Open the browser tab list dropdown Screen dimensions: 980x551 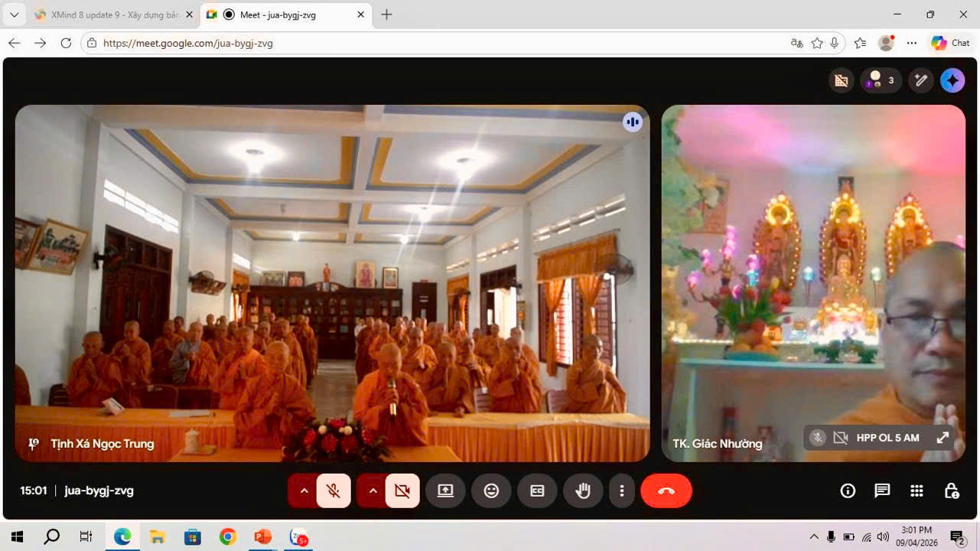tap(14, 15)
